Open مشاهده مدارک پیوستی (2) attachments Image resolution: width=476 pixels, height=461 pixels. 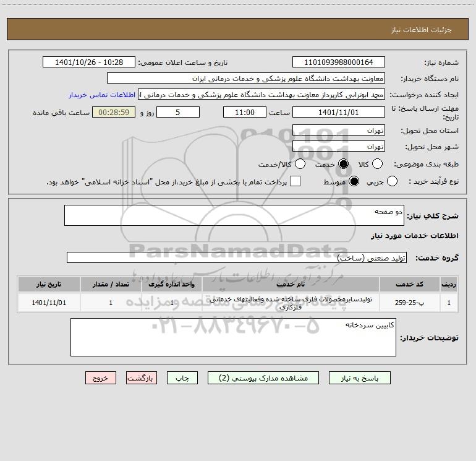coord(263,378)
